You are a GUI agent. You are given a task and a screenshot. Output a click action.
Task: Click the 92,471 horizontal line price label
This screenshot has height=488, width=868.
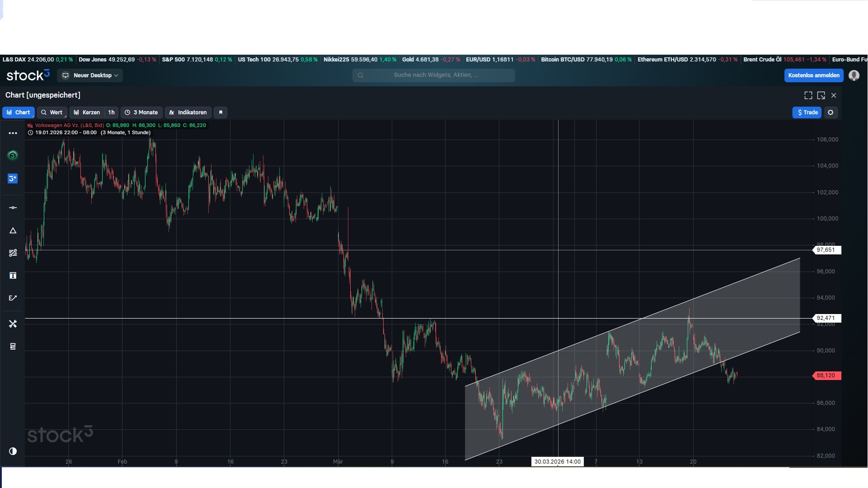826,318
